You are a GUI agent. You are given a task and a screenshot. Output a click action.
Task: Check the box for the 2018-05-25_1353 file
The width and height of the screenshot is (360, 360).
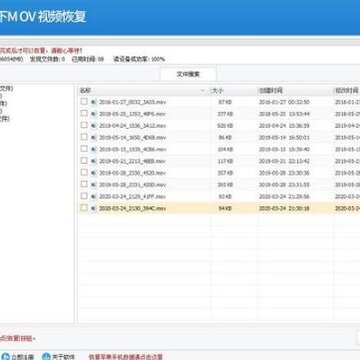tap(84, 113)
